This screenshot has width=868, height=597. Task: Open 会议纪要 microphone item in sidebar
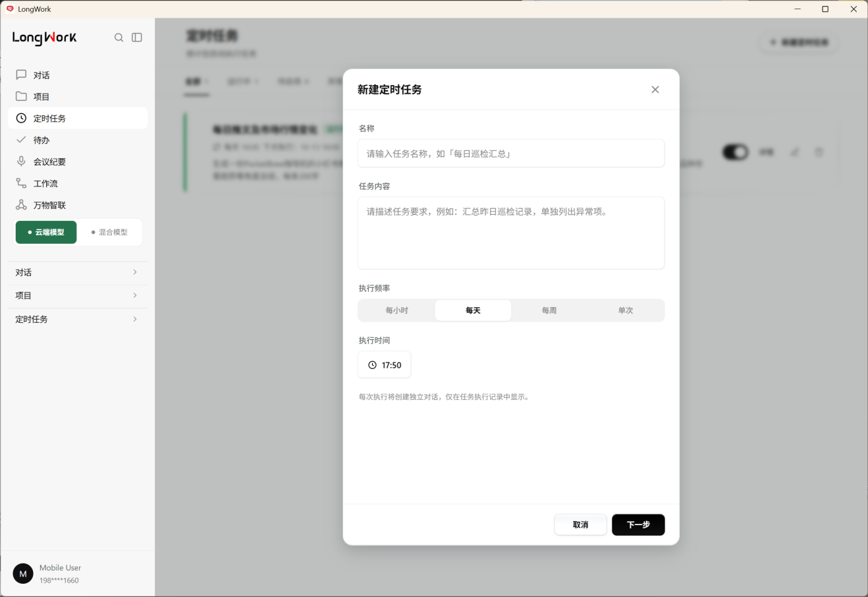point(78,161)
